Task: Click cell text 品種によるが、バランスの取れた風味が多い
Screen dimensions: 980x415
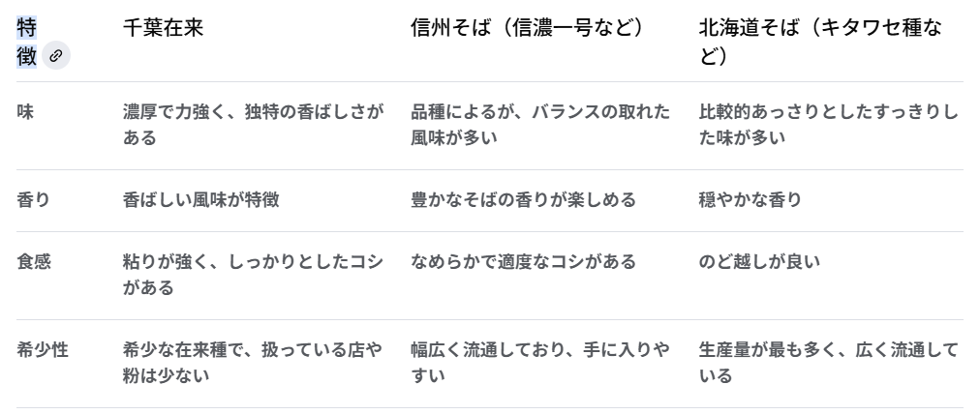Action: tap(540, 125)
